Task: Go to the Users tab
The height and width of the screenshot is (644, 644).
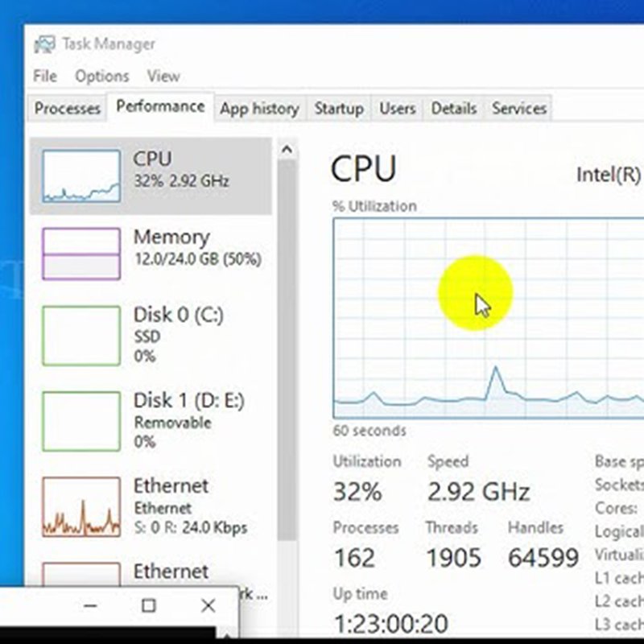Action: [398, 109]
